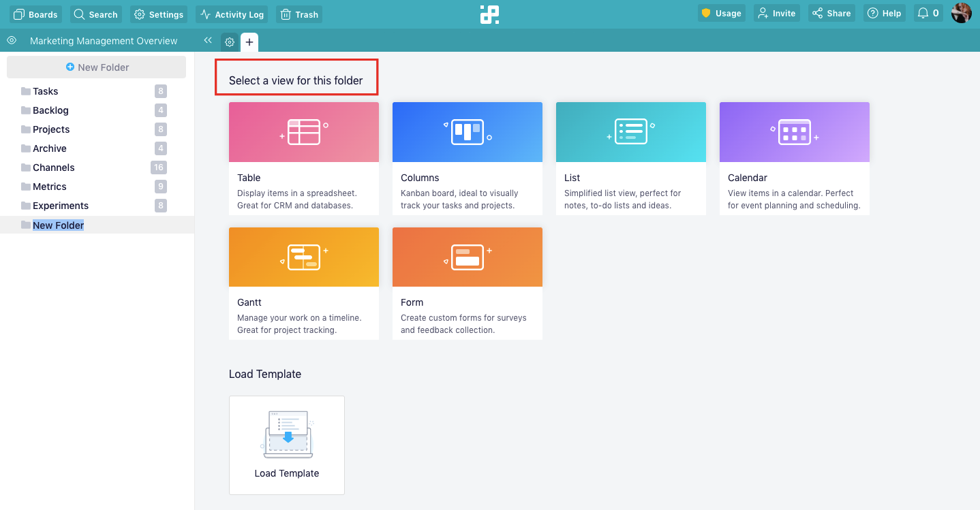980x510 pixels.
Task: Click the New Folder button
Action: pyautogui.click(x=96, y=67)
